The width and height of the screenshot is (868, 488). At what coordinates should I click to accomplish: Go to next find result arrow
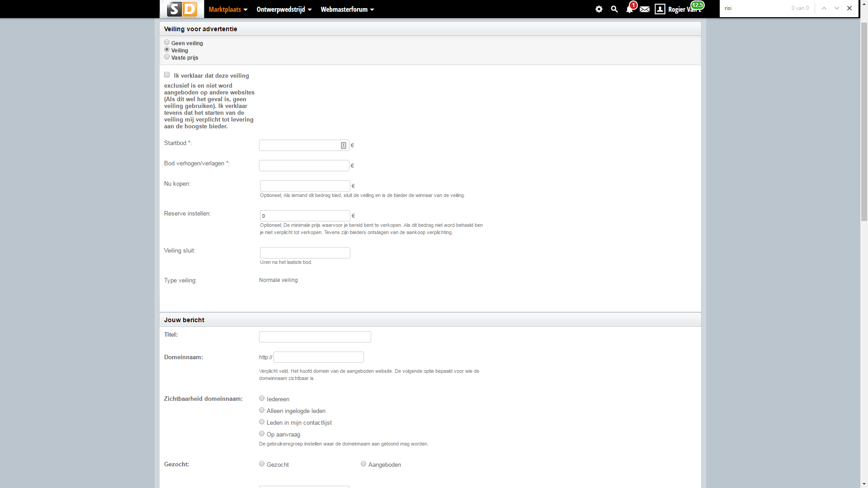(x=837, y=8)
